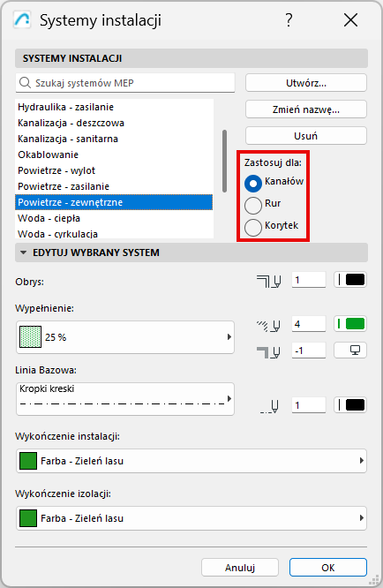Confirm with the OK button
The image size is (383, 588).
click(328, 568)
